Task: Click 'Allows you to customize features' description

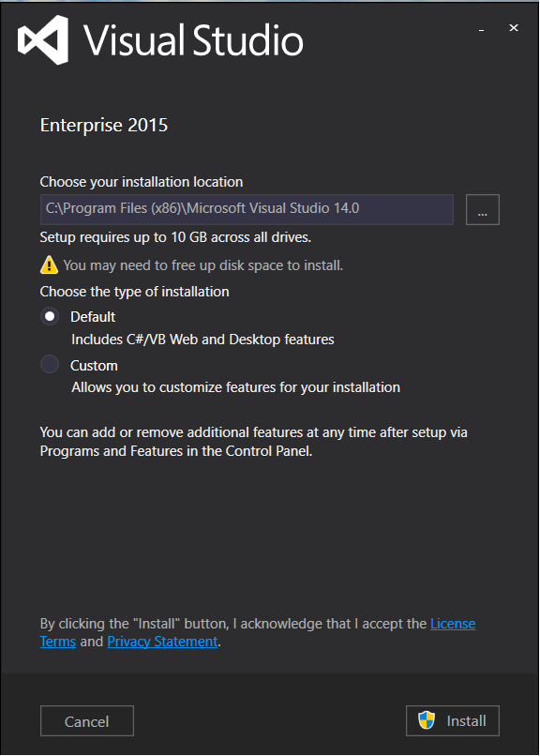Action: click(236, 387)
